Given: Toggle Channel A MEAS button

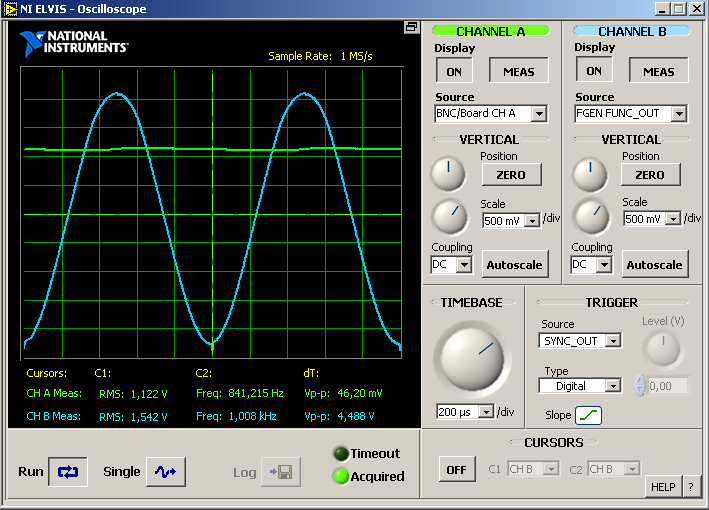Looking at the screenshot, I should (x=519, y=71).
